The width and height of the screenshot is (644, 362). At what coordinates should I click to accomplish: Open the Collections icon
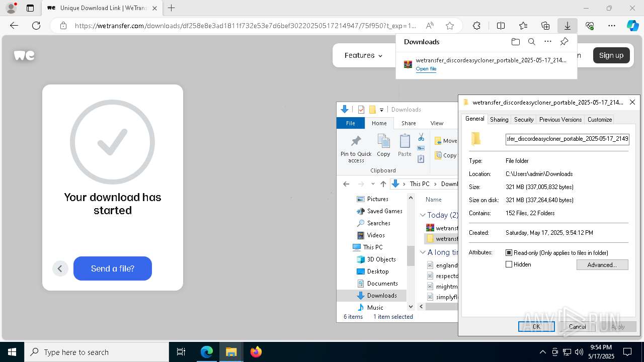pyautogui.click(x=545, y=26)
